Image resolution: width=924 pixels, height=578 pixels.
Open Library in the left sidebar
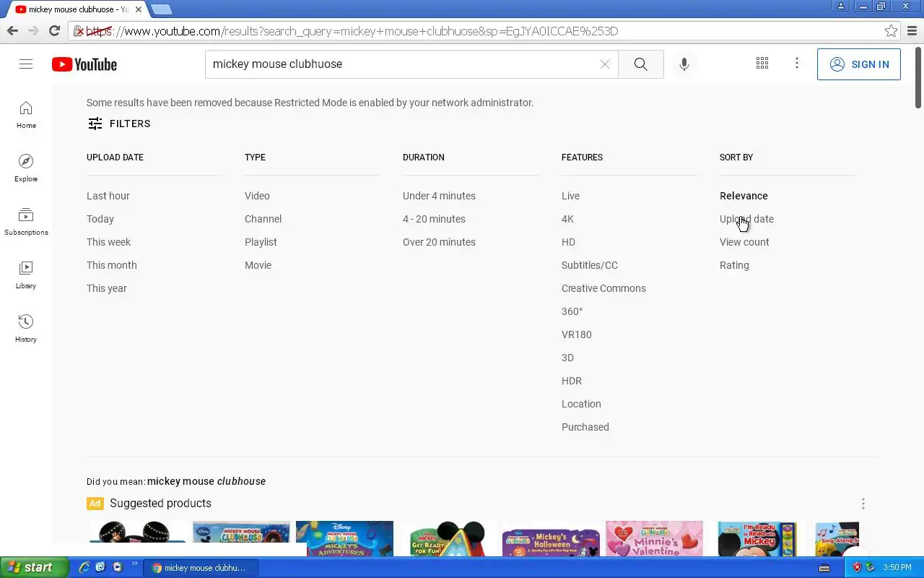[26, 275]
